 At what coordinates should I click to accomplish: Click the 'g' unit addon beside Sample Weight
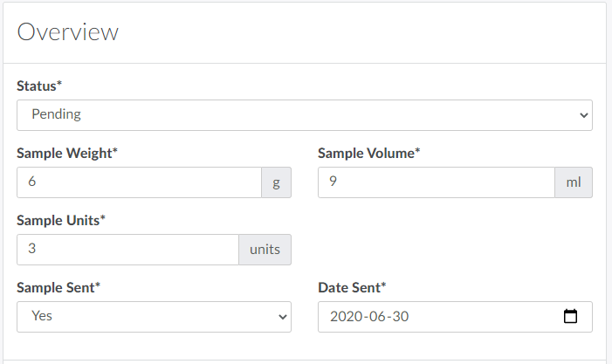276,182
